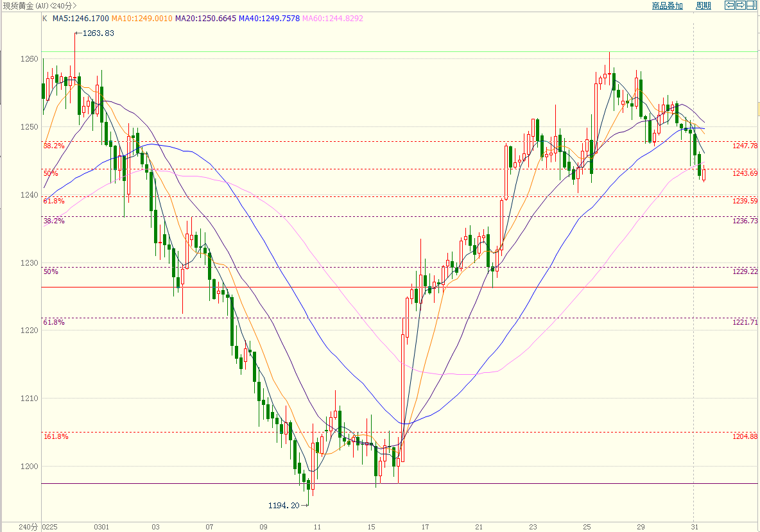
Task: Select the orange MA10 indicator label
Action: coord(142,19)
